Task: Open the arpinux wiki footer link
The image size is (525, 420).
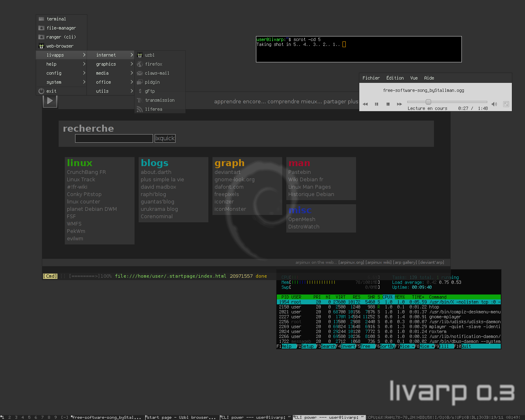Action: pyautogui.click(x=379, y=262)
